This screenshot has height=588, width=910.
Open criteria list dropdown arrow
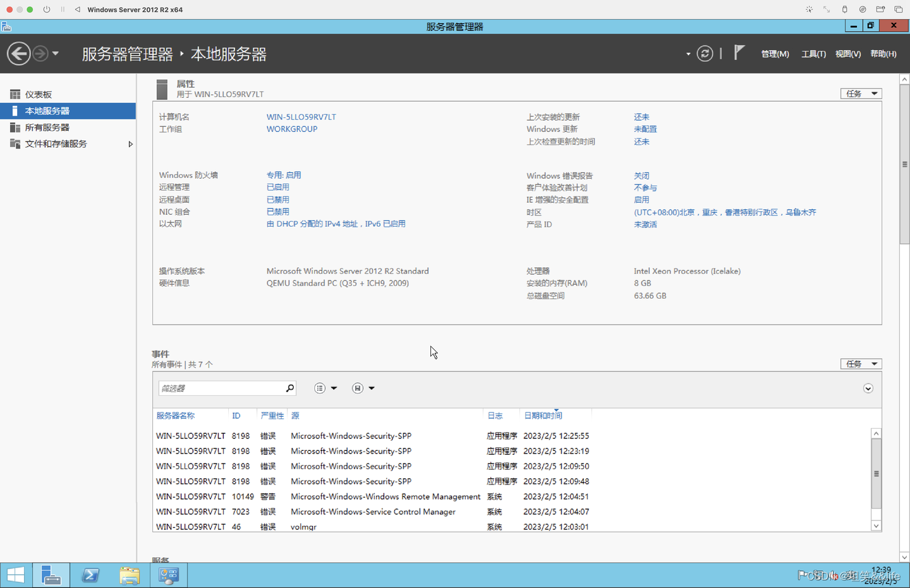(x=334, y=388)
